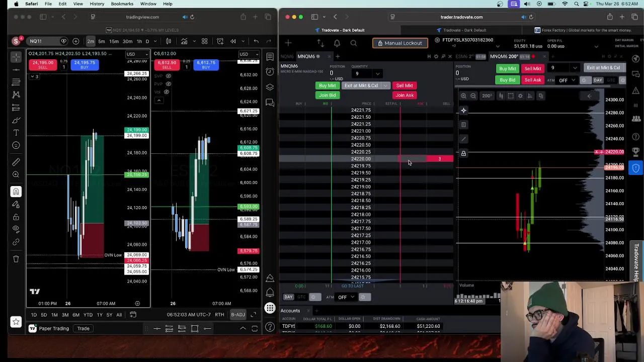
Task: Open the emoji icons tool
Action: coord(16,145)
